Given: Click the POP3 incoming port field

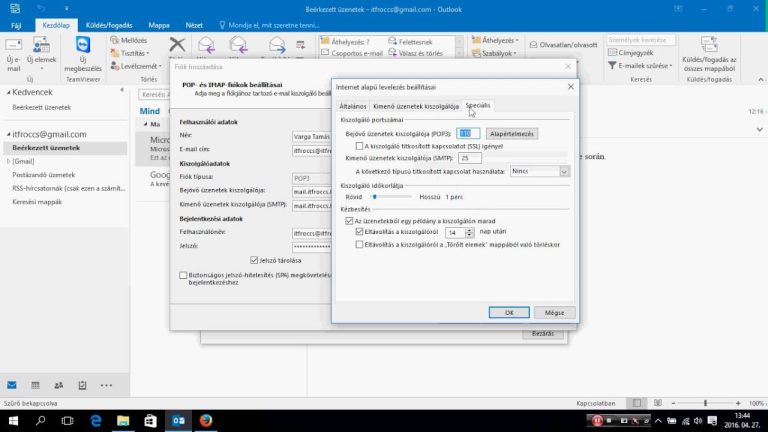Looking at the screenshot, I should (468, 134).
